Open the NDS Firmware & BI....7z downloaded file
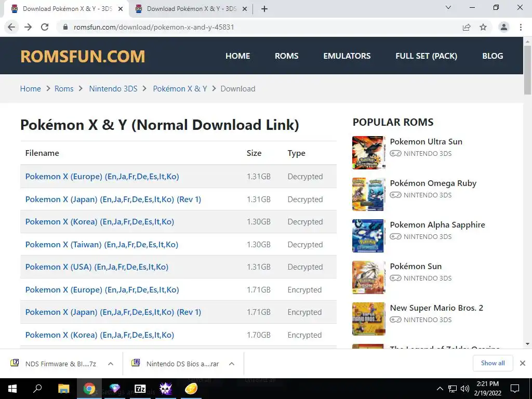532x399 pixels. [54, 364]
